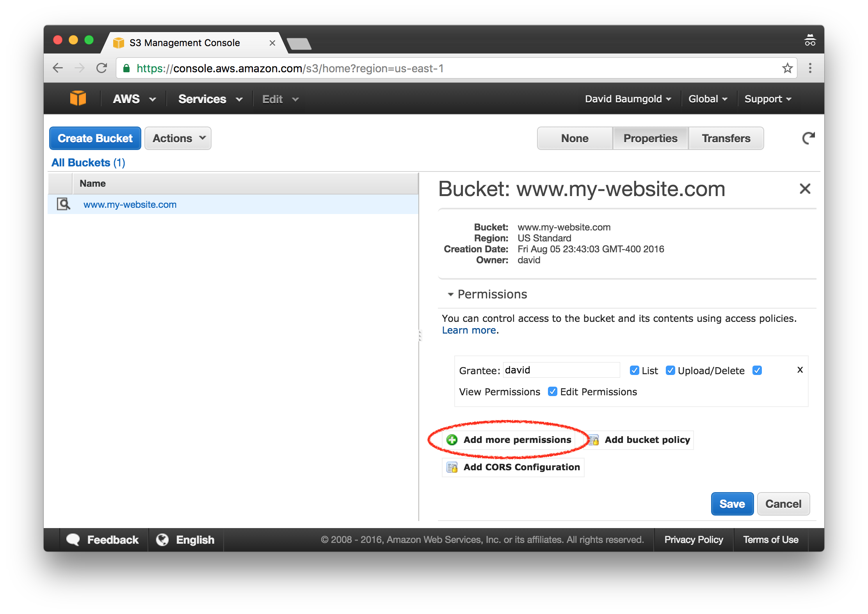Open the Learn more link
The width and height of the screenshot is (868, 614).
tap(469, 330)
